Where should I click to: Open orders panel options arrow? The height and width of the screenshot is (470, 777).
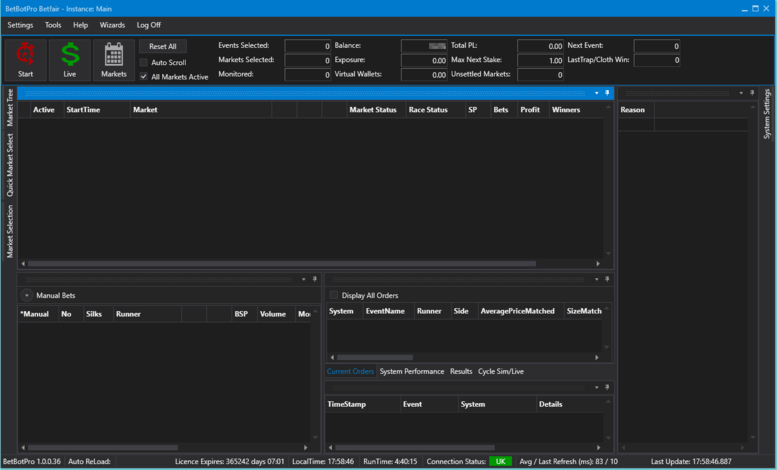597,279
